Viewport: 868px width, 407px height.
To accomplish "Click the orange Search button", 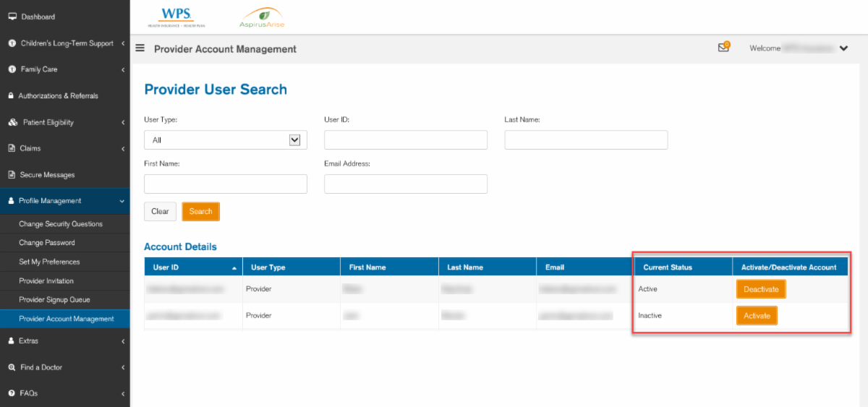I will [x=200, y=212].
